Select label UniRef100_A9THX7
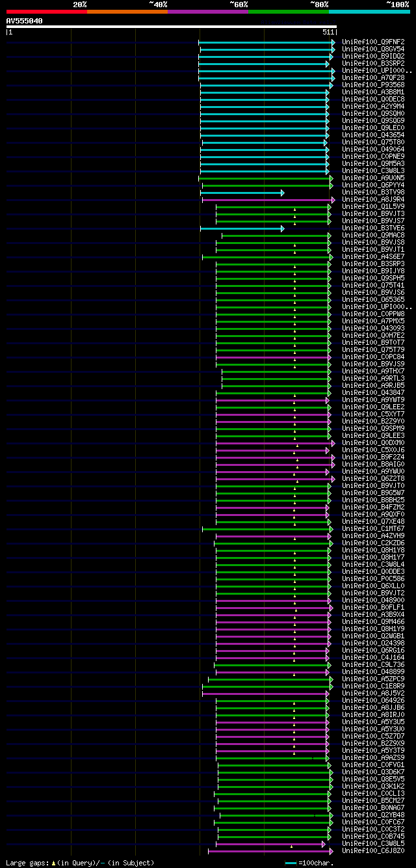Image resolution: width=416 pixels, height=868 pixels. (374, 371)
